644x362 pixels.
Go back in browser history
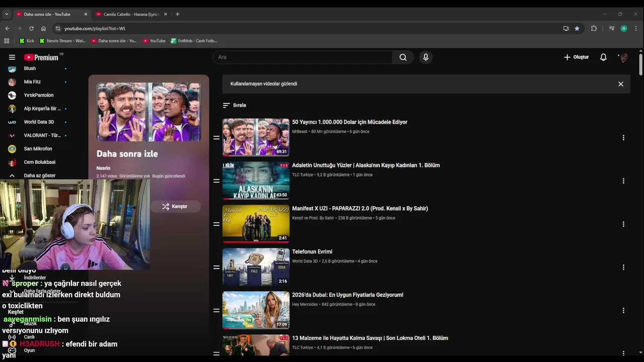tap(7, 29)
